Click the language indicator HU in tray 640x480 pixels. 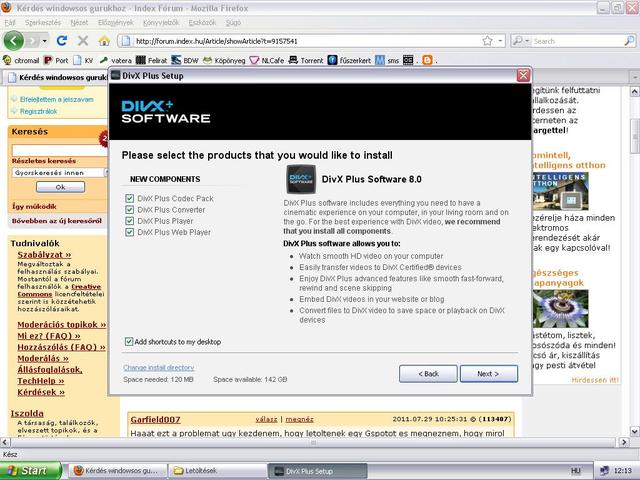[576, 471]
